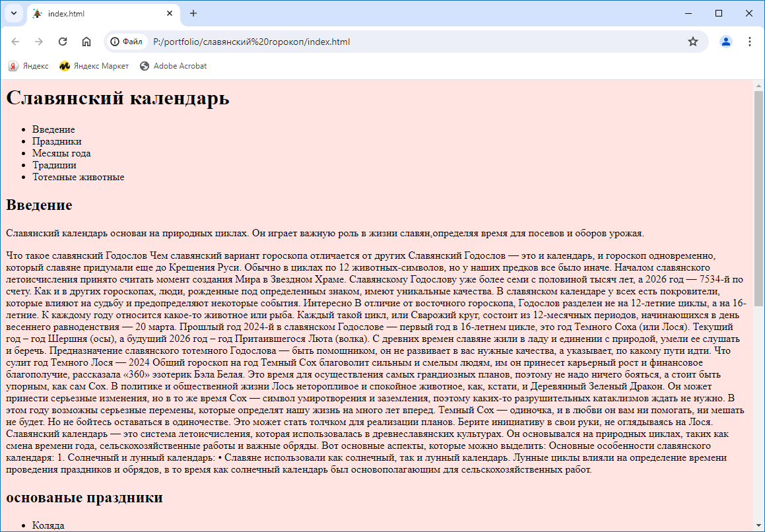Expand the tab search dropdown arrow
Screen dimensions: 765x532
[x=13, y=13]
